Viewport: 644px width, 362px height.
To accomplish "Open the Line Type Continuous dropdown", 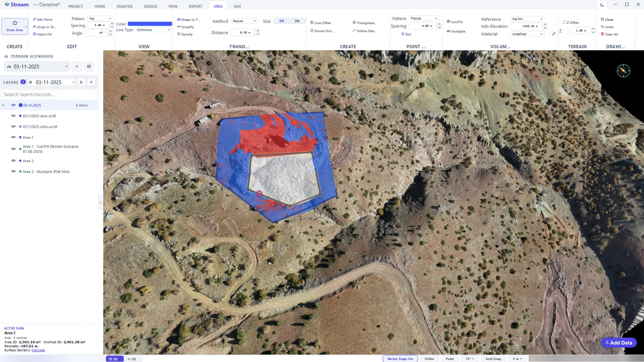I will 153,30.
